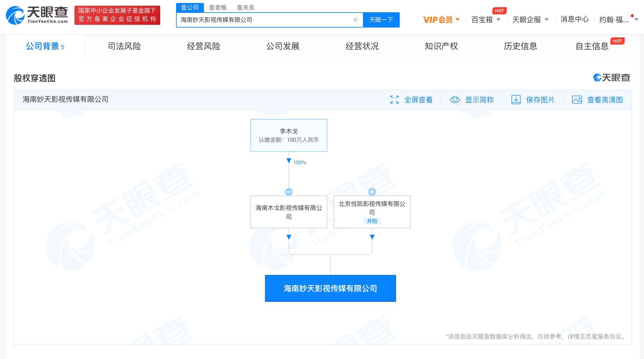
Task: Open the 天眼企服 menu label
Action: coord(527,20)
